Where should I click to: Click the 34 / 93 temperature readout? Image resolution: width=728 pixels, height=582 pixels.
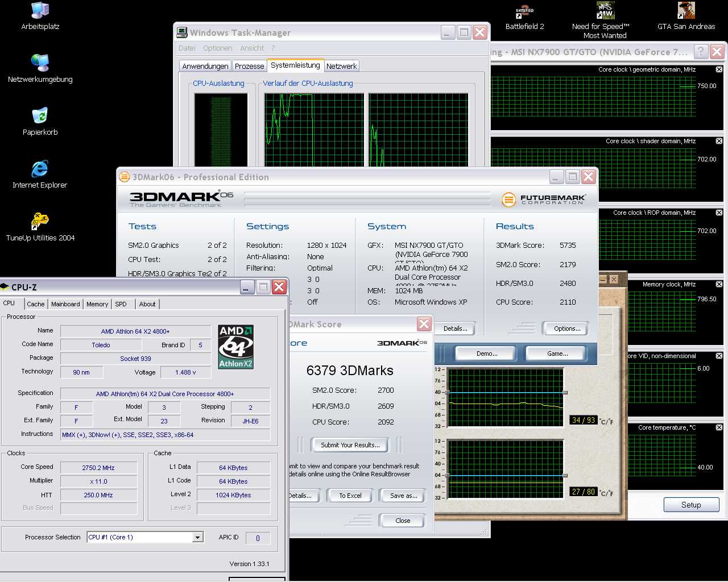[x=584, y=420]
